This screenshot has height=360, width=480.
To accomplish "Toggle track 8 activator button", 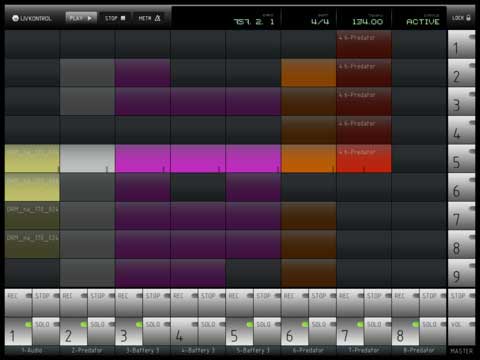I will (x=406, y=331).
